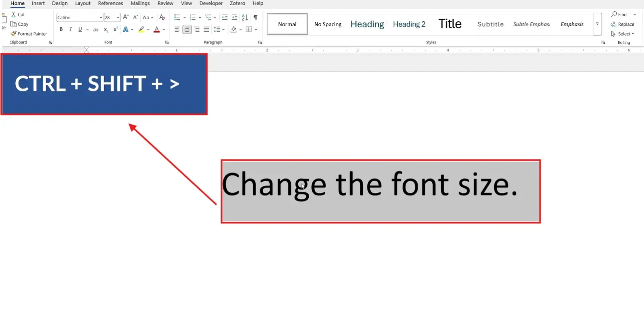Toggle show paragraph marks
The image size is (644, 336).
255,17
